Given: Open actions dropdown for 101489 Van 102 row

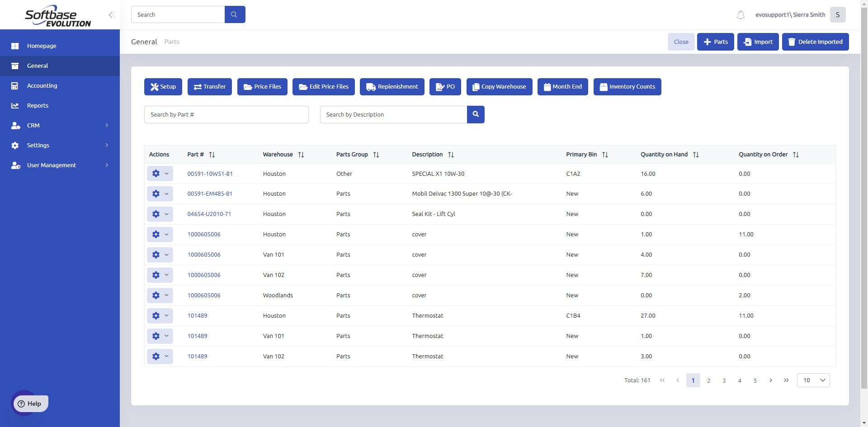Looking at the screenshot, I should click(160, 357).
